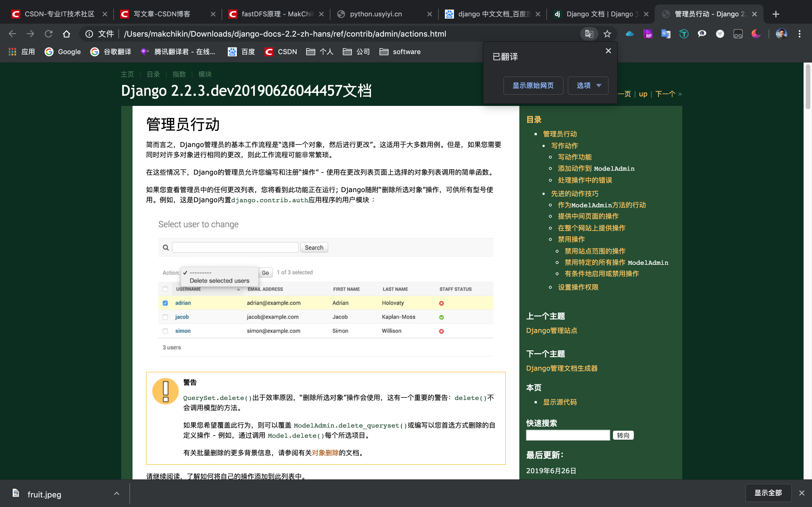Reload the current page

click(49, 34)
